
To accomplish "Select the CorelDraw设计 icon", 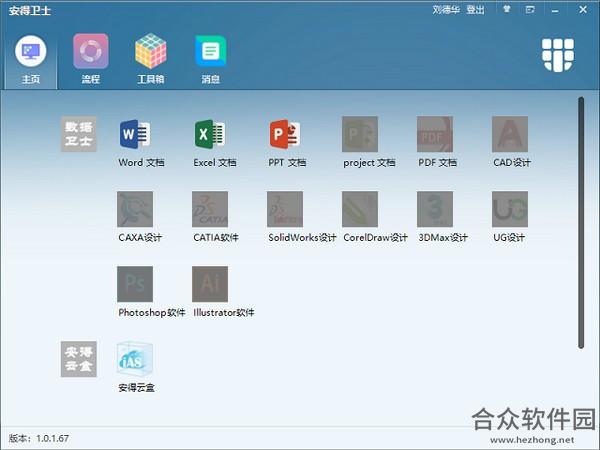I will 360,209.
